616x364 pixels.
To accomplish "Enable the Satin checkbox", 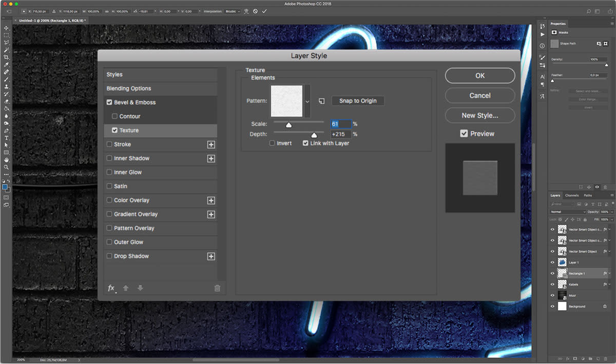I will tap(109, 186).
